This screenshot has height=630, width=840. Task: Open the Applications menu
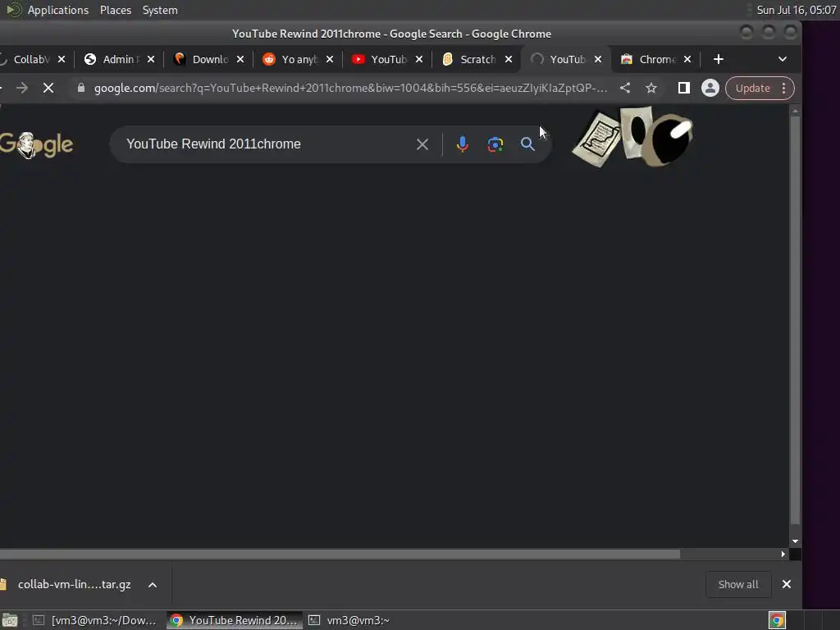[58, 10]
